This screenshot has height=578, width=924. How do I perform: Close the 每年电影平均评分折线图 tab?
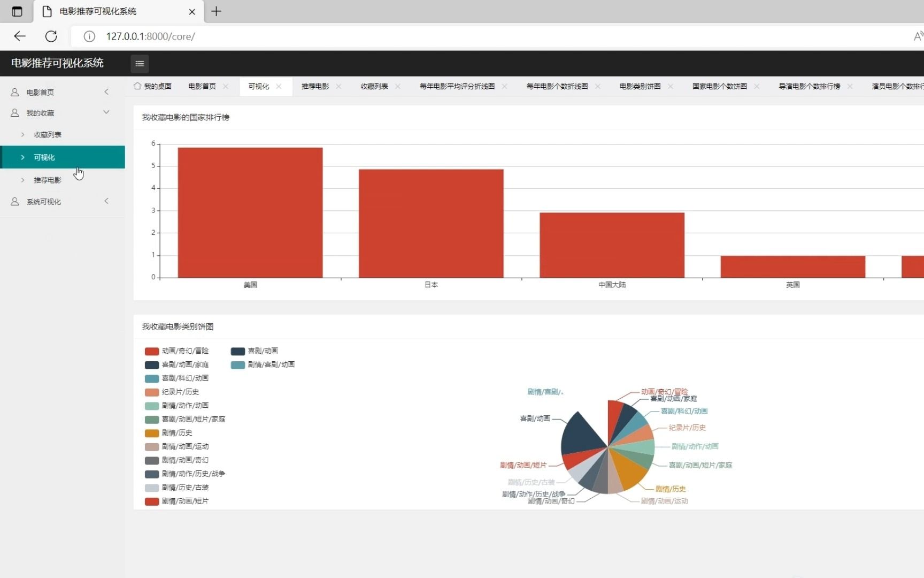504,86
